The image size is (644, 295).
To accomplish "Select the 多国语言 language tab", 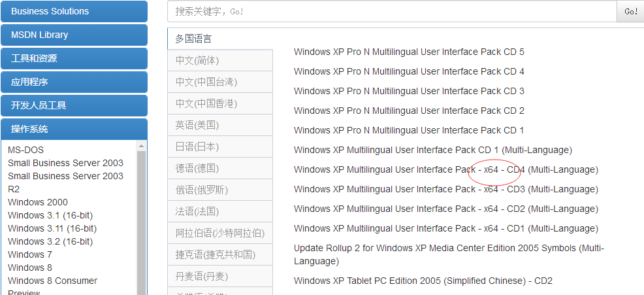I will (x=219, y=39).
